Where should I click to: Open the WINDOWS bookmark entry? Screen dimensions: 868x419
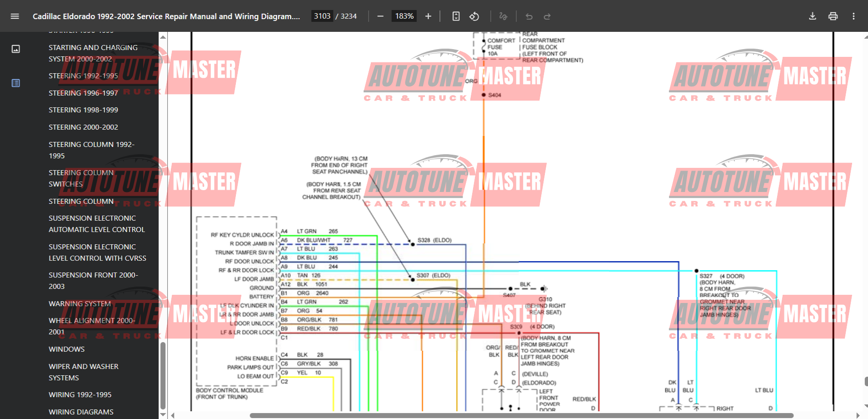[66, 349]
